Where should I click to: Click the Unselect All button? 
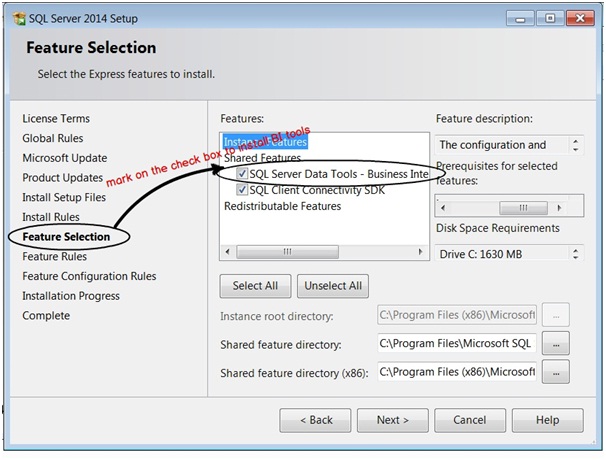333,286
